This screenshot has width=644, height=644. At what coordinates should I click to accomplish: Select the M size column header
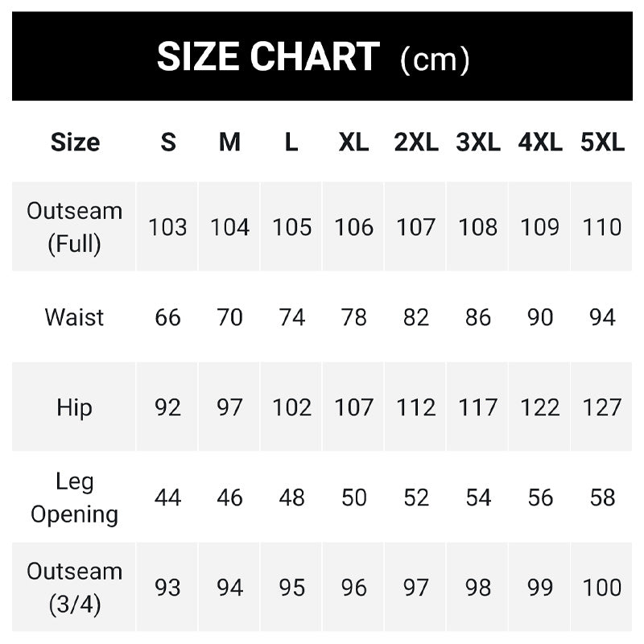pos(229,142)
